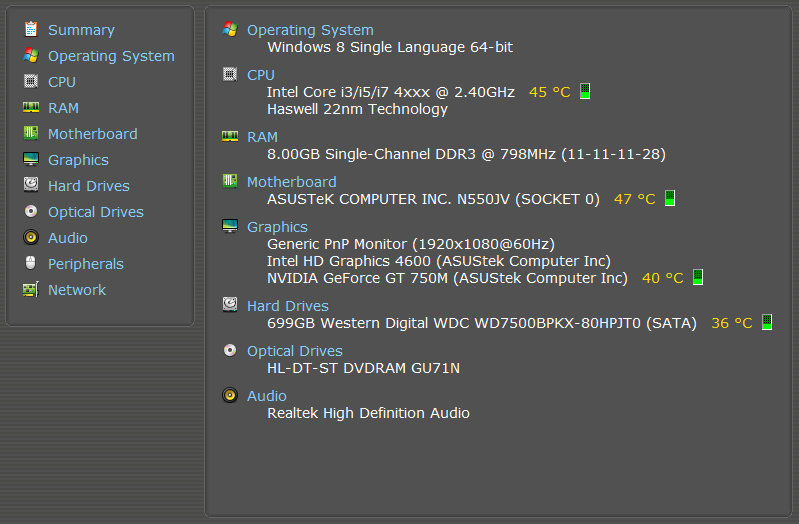799x524 pixels.
Task: Open Hard Drives in the sidebar
Action: [89, 186]
